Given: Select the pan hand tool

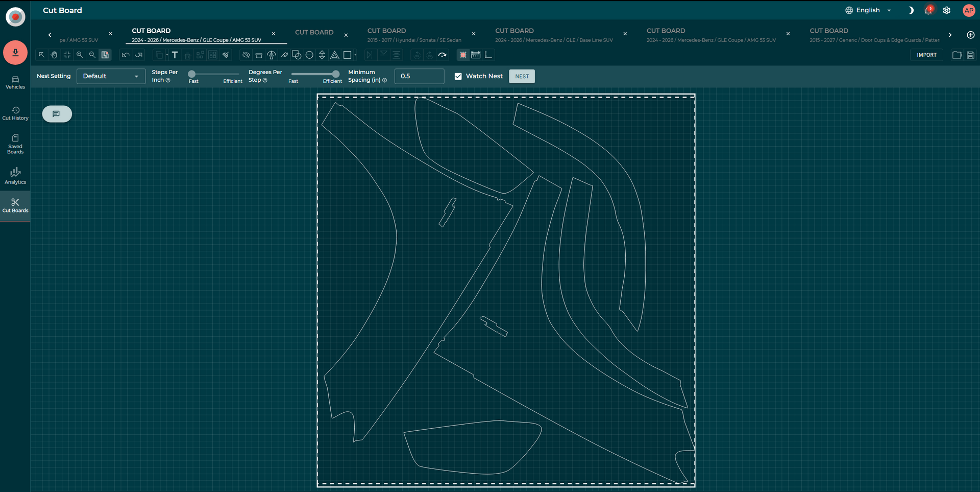Looking at the screenshot, I should [54, 55].
